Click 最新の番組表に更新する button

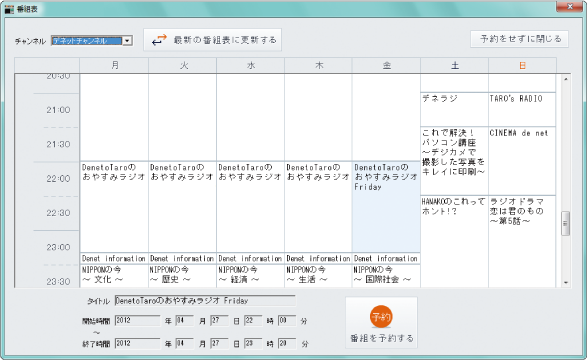tap(213, 40)
